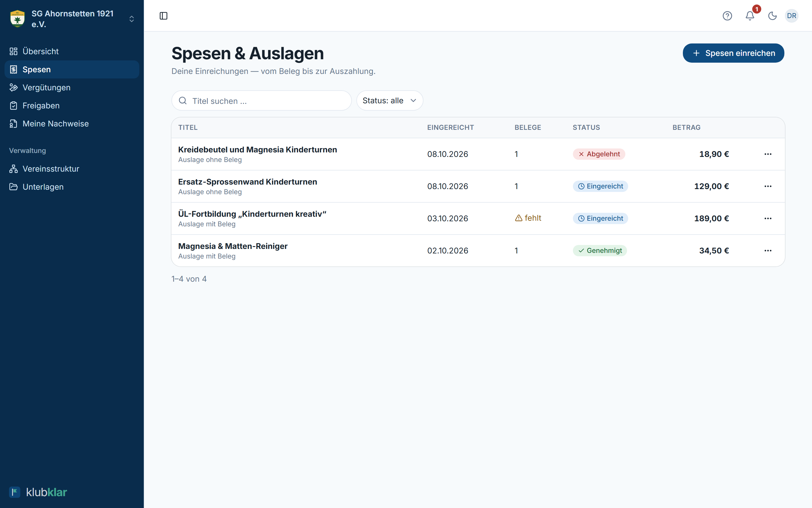This screenshot has width=812, height=508.
Task: Open Kreidebeutel und Magnesia Kinderturnen entry
Action: coord(257,150)
